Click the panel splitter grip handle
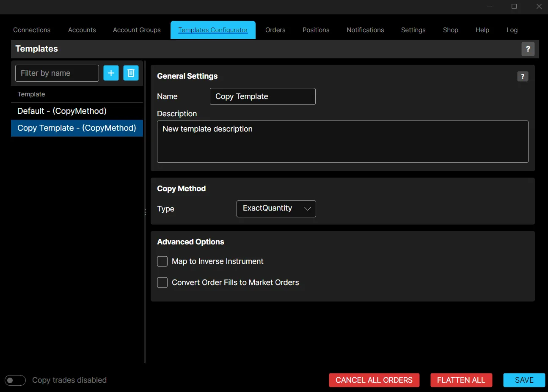 click(x=145, y=212)
